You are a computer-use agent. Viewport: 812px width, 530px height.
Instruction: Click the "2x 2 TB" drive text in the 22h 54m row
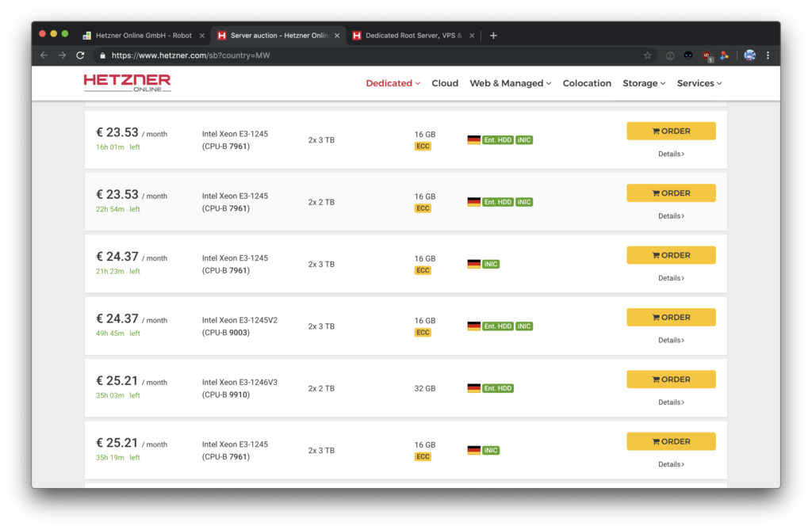pyautogui.click(x=321, y=202)
